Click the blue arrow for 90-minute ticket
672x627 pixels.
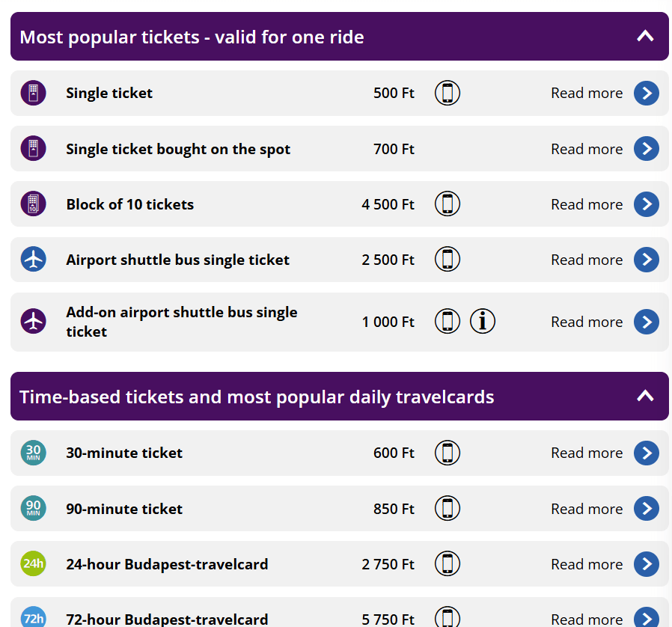pyautogui.click(x=647, y=509)
